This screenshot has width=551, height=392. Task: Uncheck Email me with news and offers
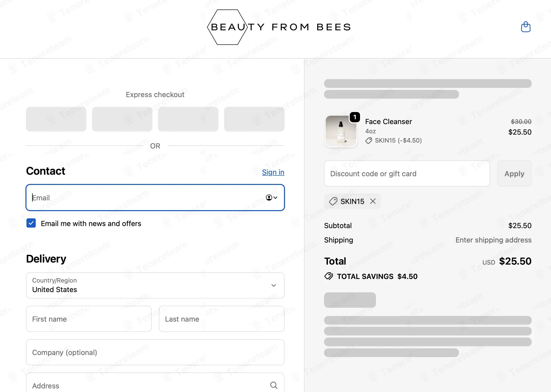(x=31, y=223)
